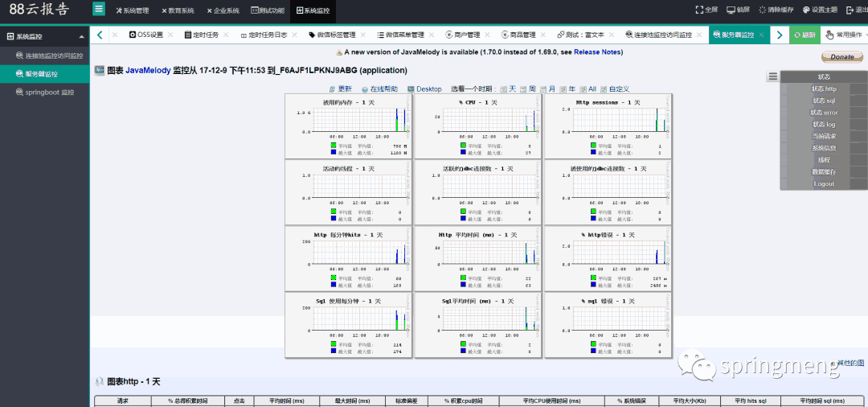Lock the screen with 锁屏
The height and width of the screenshot is (407, 868).
(x=739, y=10)
